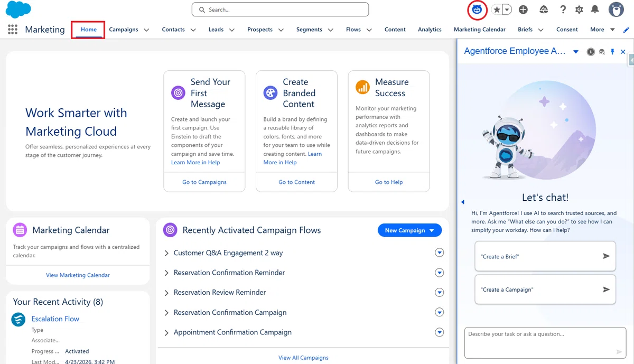Click the Create Branded Content palette icon

click(x=271, y=93)
